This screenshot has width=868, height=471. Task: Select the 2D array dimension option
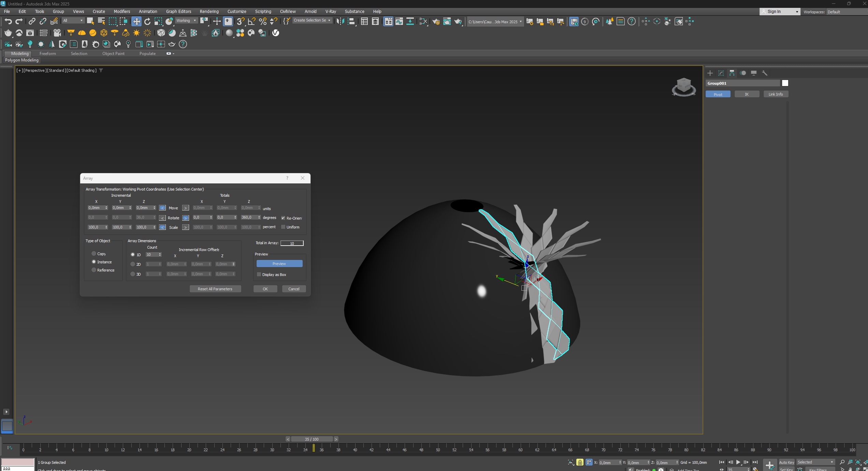click(x=133, y=264)
